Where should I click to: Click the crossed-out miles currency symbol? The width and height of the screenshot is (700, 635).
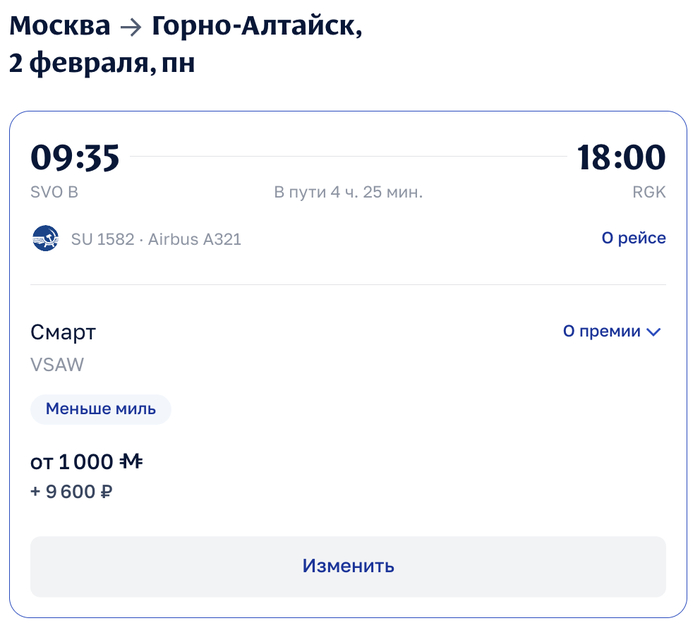point(131,462)
